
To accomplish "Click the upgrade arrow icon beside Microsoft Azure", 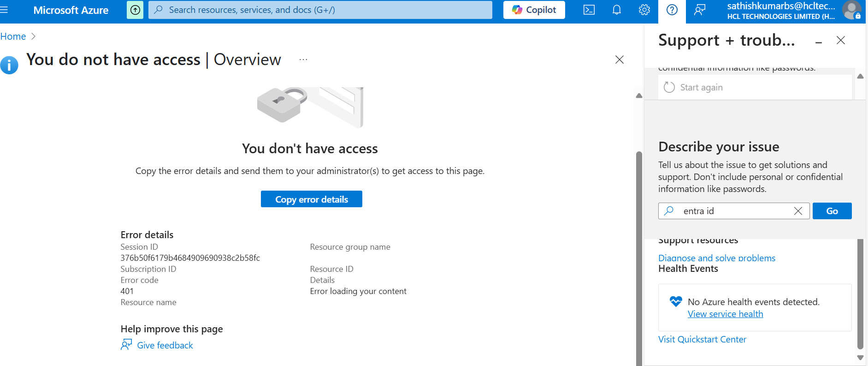I will coord(135,10).
